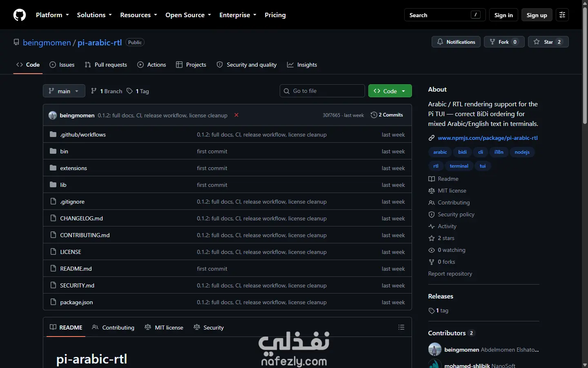Open the Pricing link
The image size is (588, 368).
(x=275, y=15)
